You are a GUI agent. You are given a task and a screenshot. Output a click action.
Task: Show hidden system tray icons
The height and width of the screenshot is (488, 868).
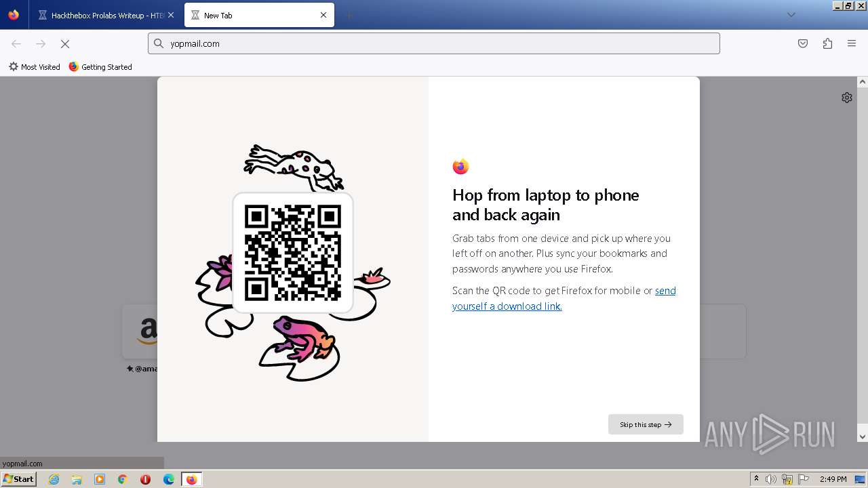tap(756, 479)
